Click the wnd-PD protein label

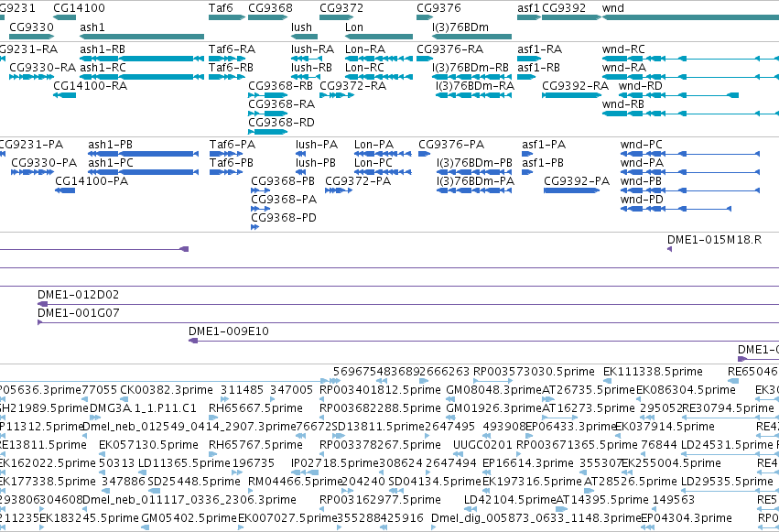(x=642, y=200)
